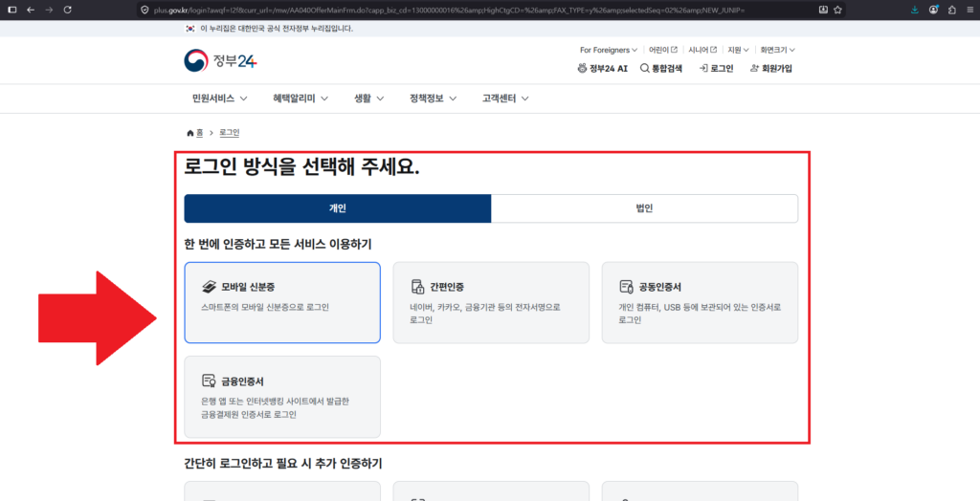Open the 정책정보 menu
Image resolution: width=980 pixels, height=501 pixels.
pyautogui.click(x=434, y=98)
